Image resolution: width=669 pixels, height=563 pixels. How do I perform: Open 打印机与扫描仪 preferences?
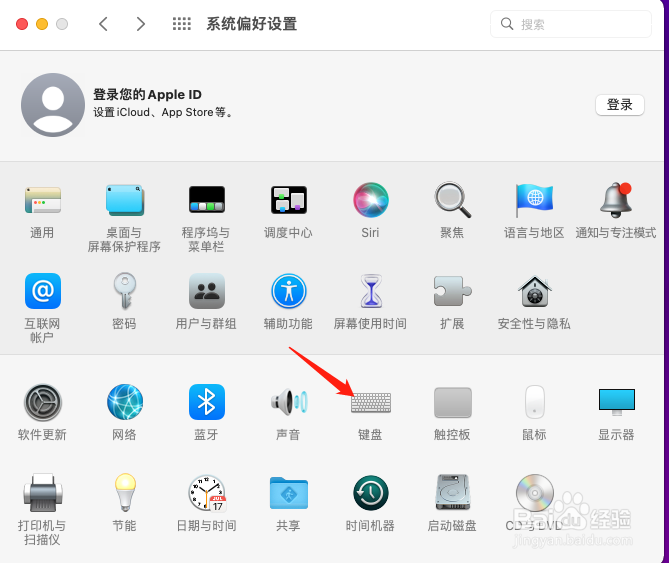43,493
